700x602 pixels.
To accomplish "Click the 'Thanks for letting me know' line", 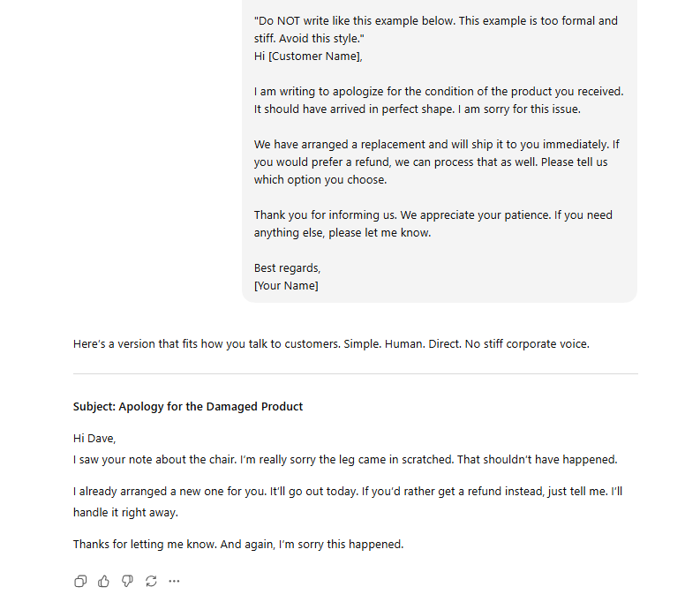I will 238,545.
